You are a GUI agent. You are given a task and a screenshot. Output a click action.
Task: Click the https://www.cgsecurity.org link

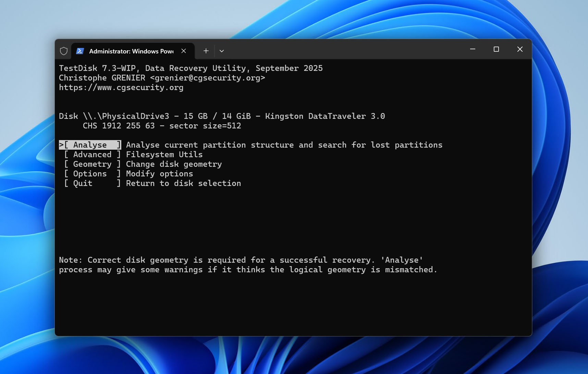tap(121, 88)
